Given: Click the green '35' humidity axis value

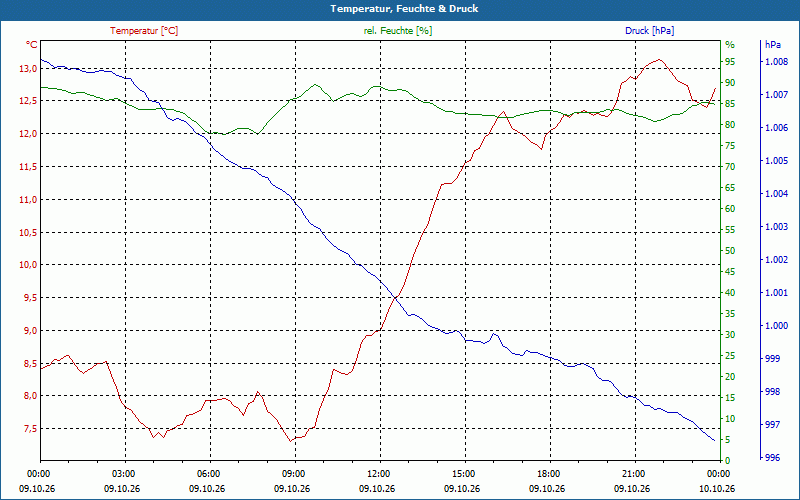Looking at the screenshot, I should click(730, 314).
